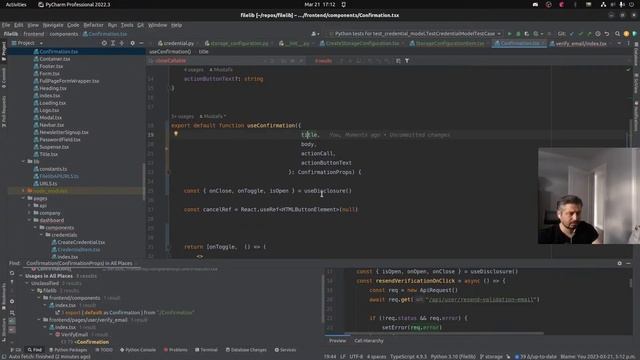Screen dimensions: 640x360
Task: Collapse the Unclassified results node
Action: coord(27,283)
